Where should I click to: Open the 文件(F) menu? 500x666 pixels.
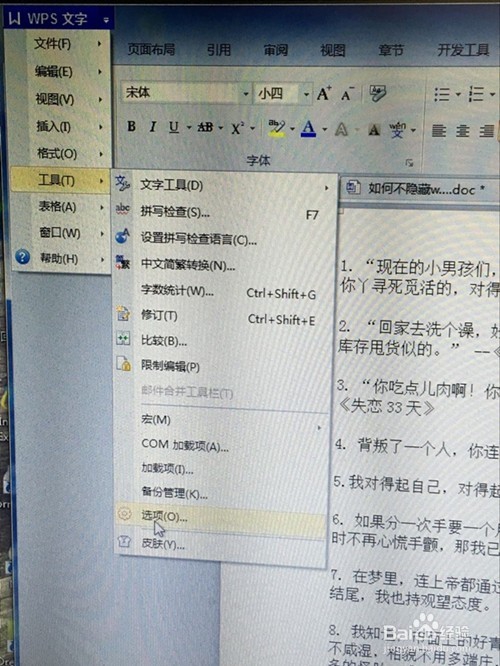point(60,43)
